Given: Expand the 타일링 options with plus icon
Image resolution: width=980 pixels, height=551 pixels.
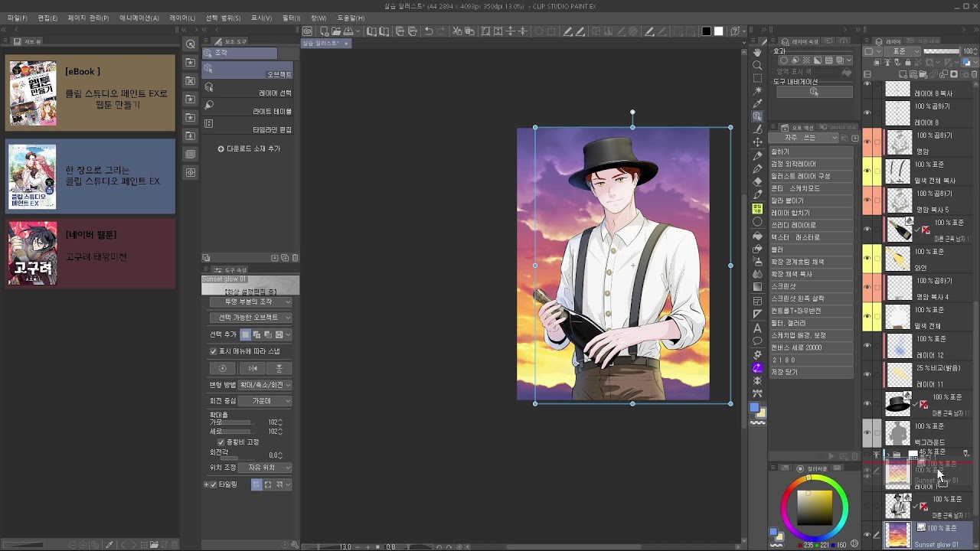Looking at the screenshot, I should point(206,484).
